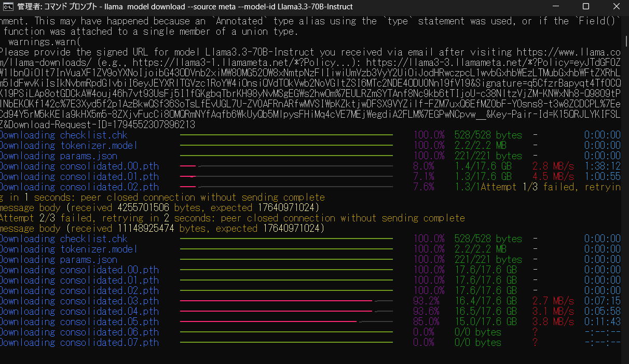Image resolution: width=629 pixels, height=364 pixels.
Task: Click the scrollbar up arrow
Action: tap(625, 19)
